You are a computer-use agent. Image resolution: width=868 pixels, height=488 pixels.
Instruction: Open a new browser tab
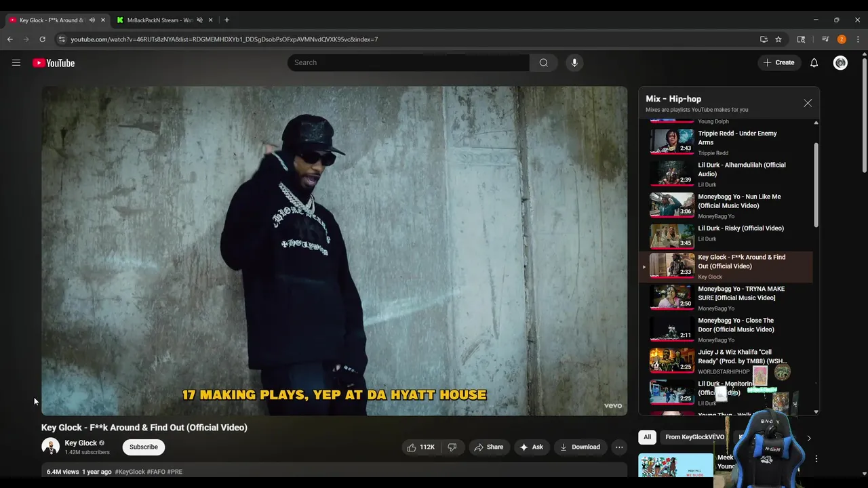226,20
